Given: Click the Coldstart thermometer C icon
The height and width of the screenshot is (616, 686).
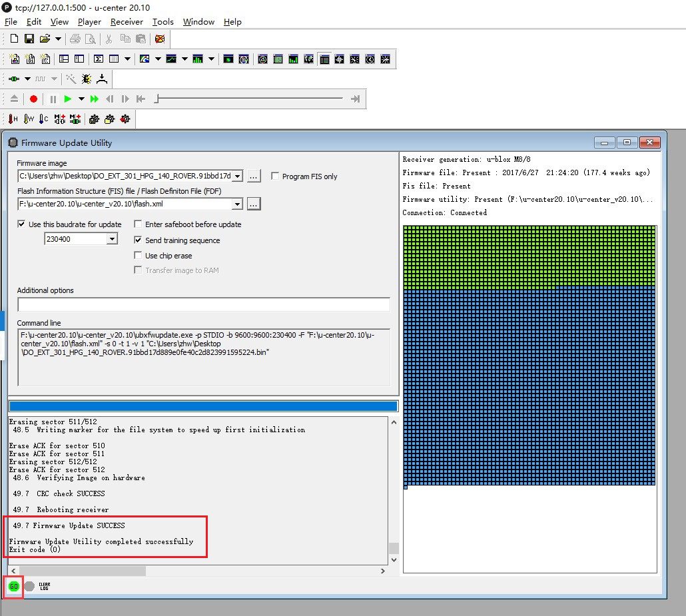Looking at the screenshot, I should (x=44, y=119).
